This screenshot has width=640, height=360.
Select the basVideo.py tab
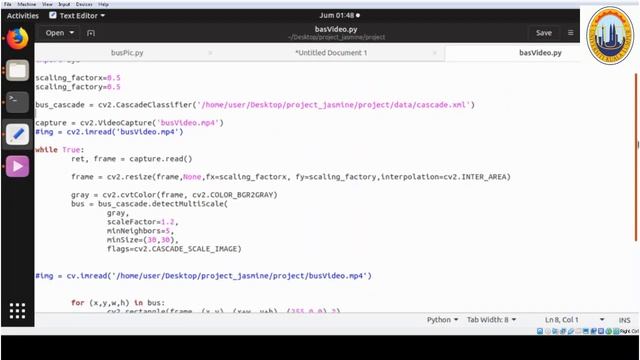click(x=540, y=53)
